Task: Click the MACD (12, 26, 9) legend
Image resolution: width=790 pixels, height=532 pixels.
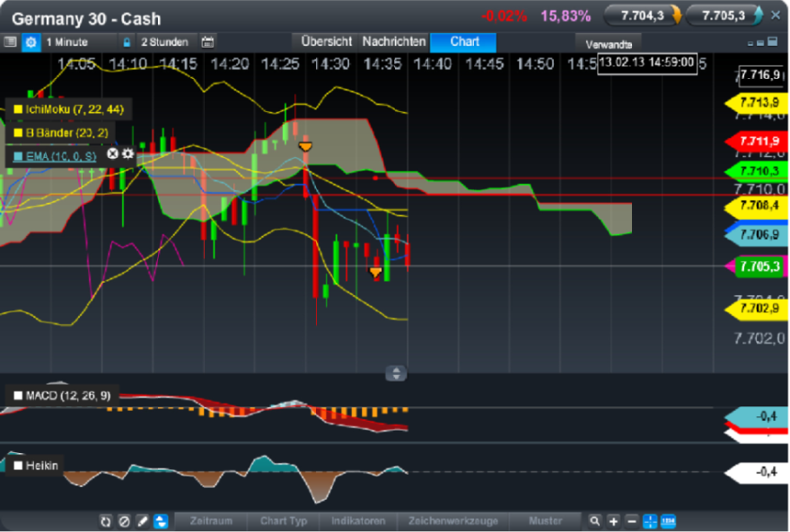Action: tap(68, 396)
